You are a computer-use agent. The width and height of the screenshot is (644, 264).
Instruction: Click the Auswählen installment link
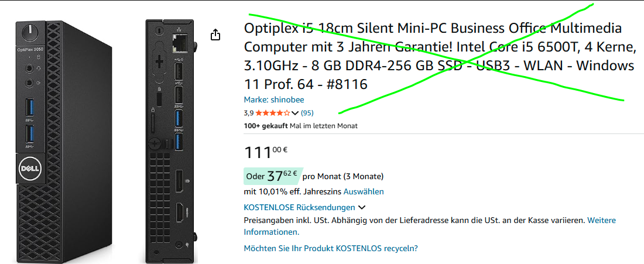(364, 191)
